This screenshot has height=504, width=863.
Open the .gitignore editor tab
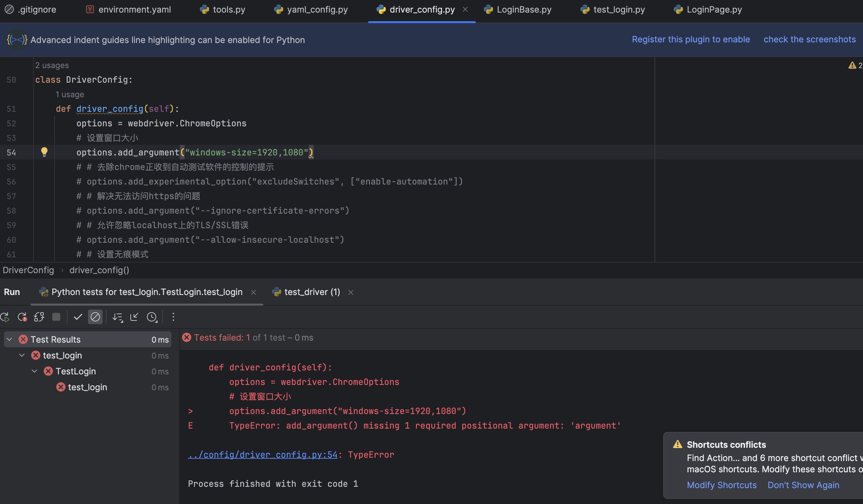pyautogui.click(x=30, y=10)
